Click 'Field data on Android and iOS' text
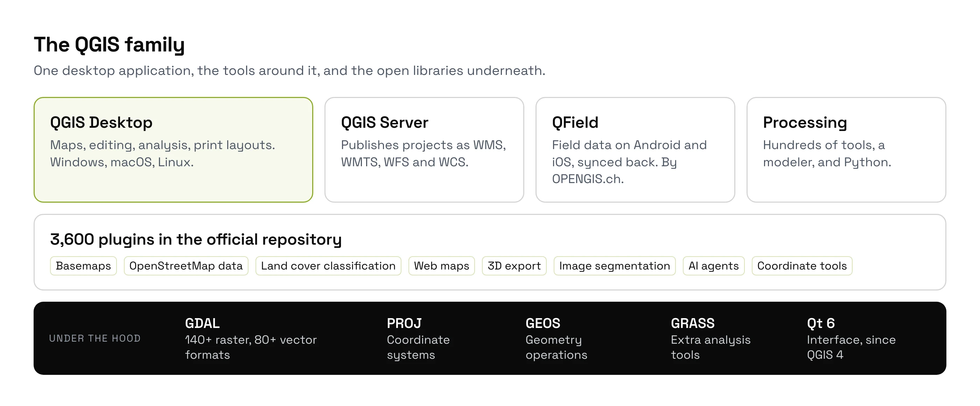The image size is (980, 406). pyautogui.click(x=629, y=162)
